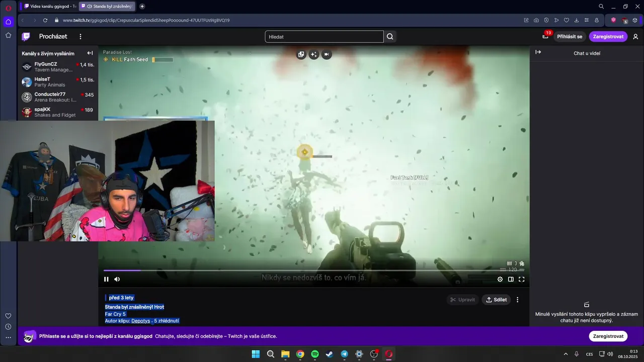This screenshot has height=362, width=644.
Task: Click the Sdílet share button
Action: 496,300
